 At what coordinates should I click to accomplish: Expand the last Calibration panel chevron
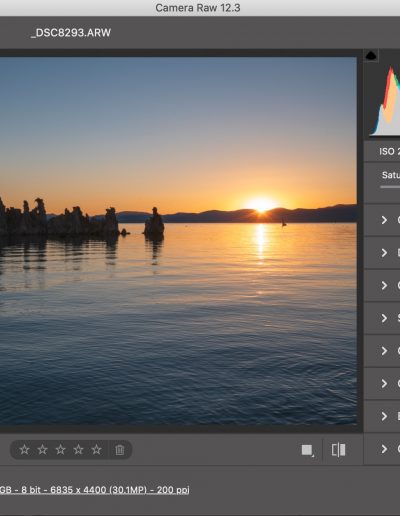pyautogui.click(x=384, y=449)
